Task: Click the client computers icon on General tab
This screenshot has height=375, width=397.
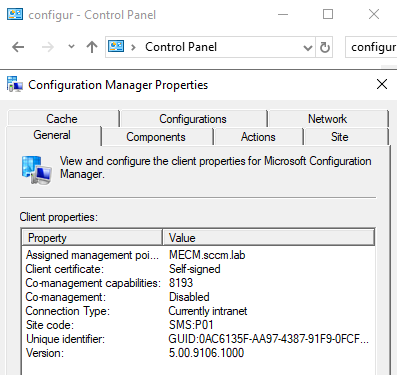Action: coord(37,170)
